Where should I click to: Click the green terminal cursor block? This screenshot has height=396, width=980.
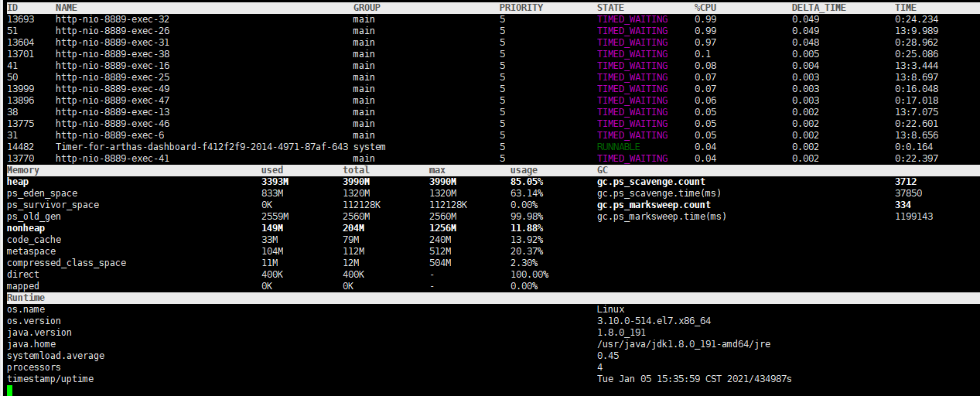(9, 390)
